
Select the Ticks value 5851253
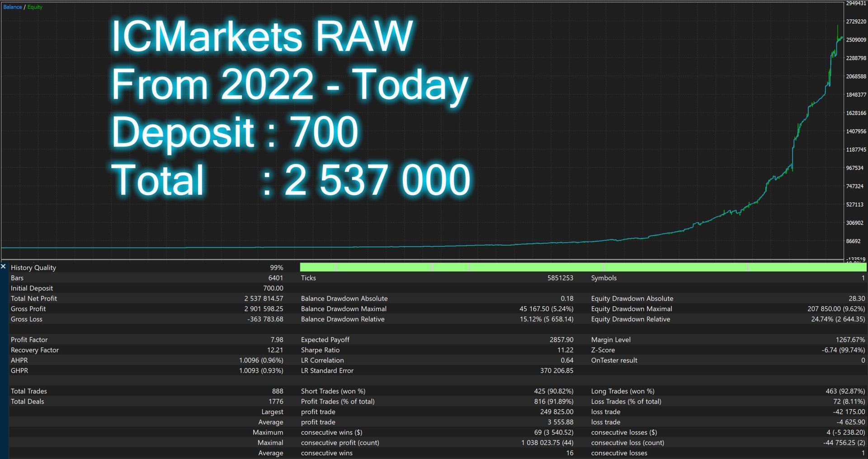(561, 278)
